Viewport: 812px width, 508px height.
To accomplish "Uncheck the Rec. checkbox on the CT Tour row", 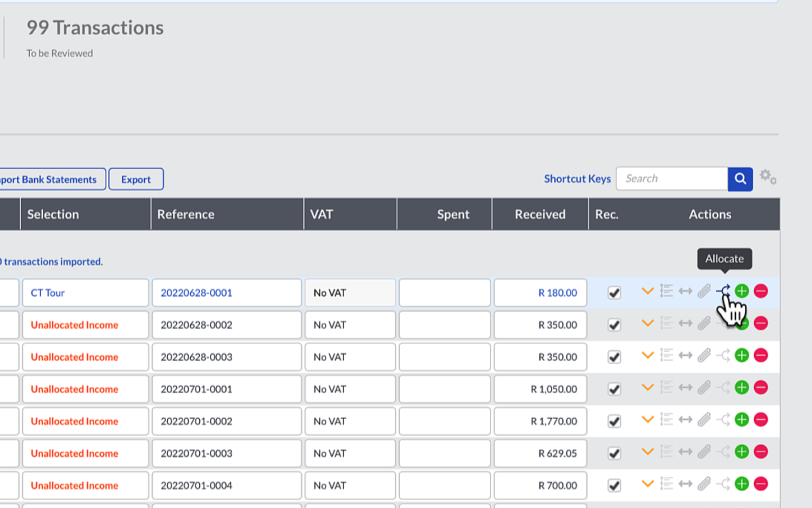I will [614, 292].
